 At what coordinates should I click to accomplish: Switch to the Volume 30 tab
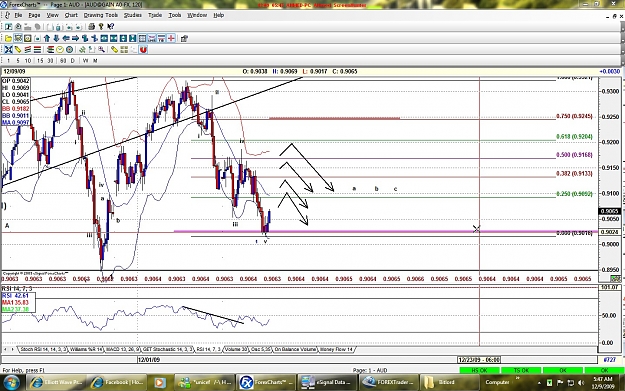pos(236,350)
